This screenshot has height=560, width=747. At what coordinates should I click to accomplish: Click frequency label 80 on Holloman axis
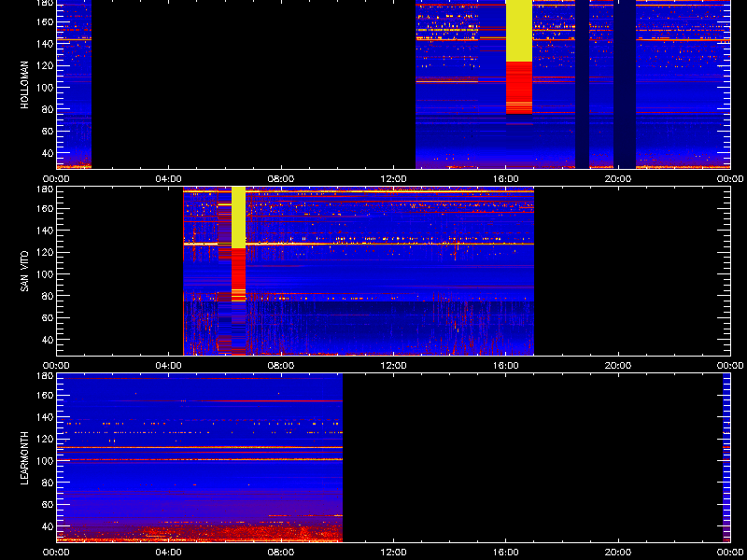(x=47, y=109)
